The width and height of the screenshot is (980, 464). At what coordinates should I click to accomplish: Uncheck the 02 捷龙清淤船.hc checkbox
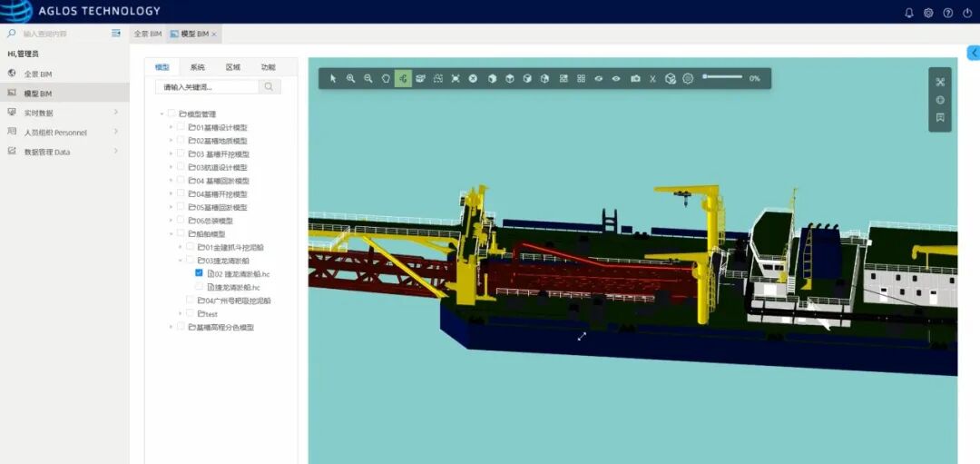click(x=199, y=273)
